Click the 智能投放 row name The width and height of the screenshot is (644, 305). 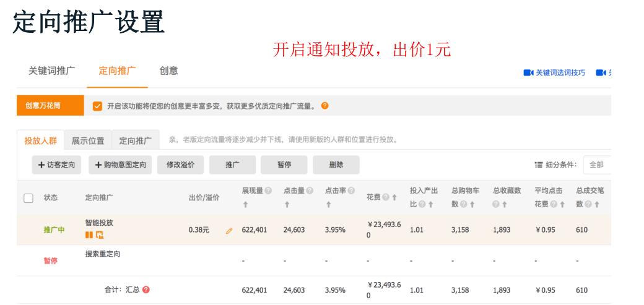(99, 223)
